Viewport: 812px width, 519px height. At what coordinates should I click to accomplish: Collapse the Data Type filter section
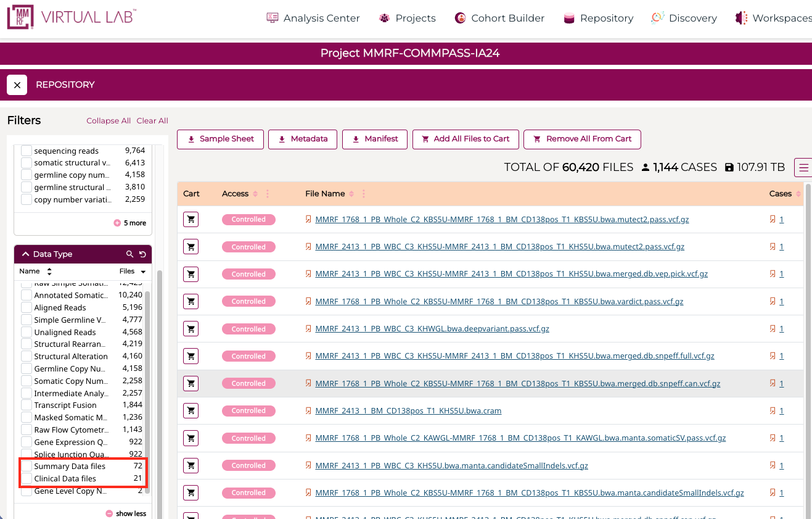[x=25, y=254]
